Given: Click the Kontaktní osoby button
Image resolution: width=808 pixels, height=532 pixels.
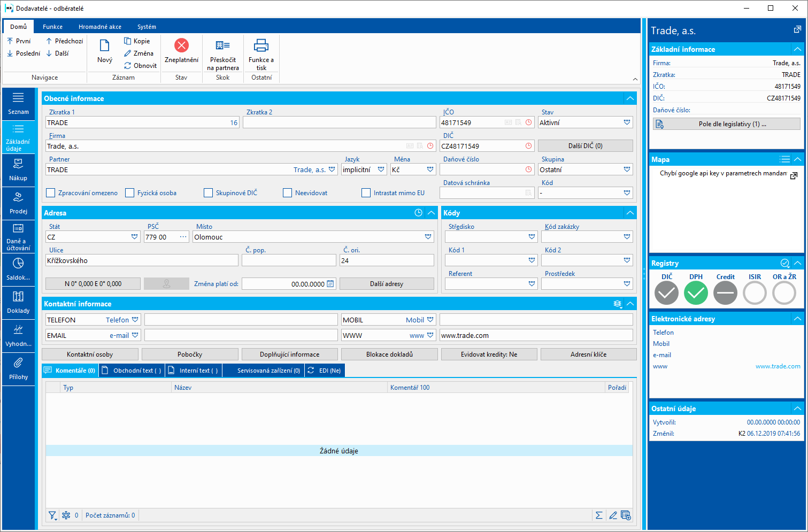Looking at the screenshot, I should [x=90, y=354].
